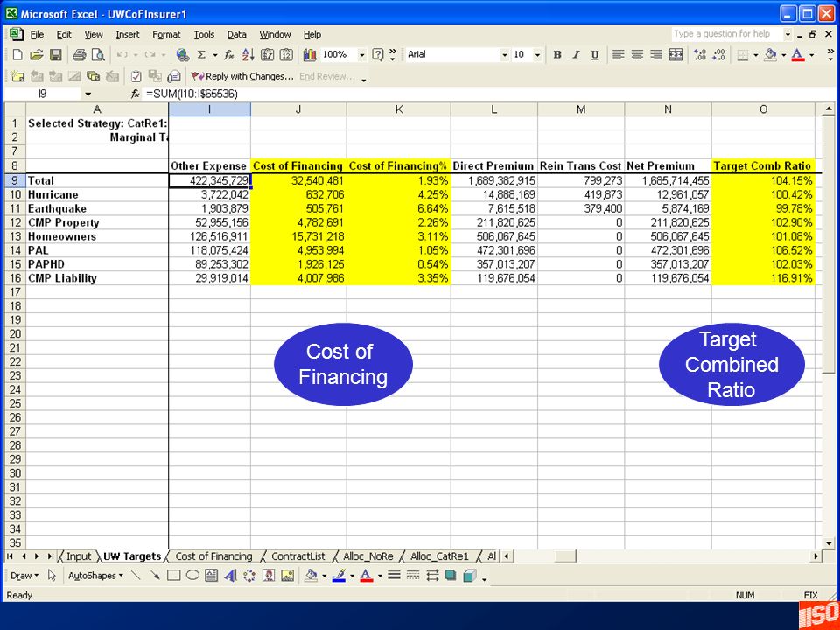This screenshot has height=630, width=840.
Task: Center the cell contents
Action: coord(637,54)
